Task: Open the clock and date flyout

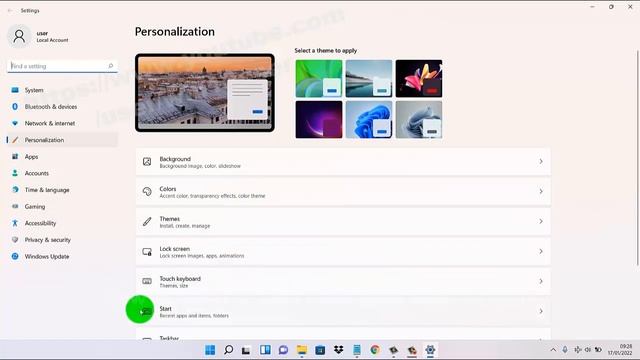Action: 620,350
